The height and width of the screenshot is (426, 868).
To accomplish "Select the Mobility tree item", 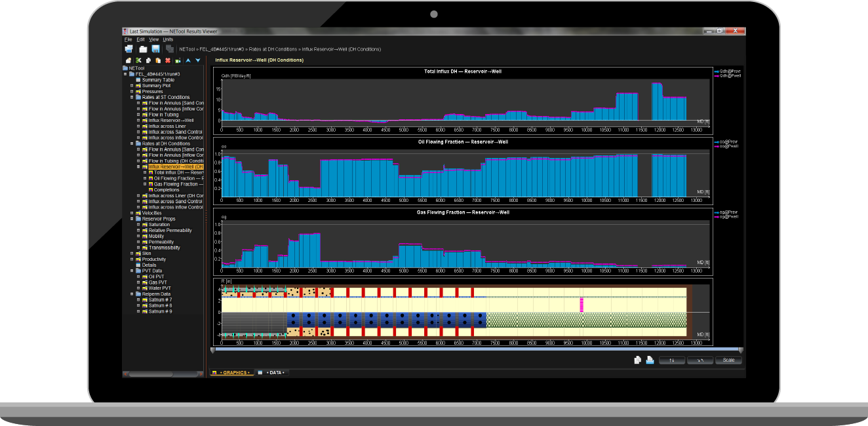I will 157,236.
